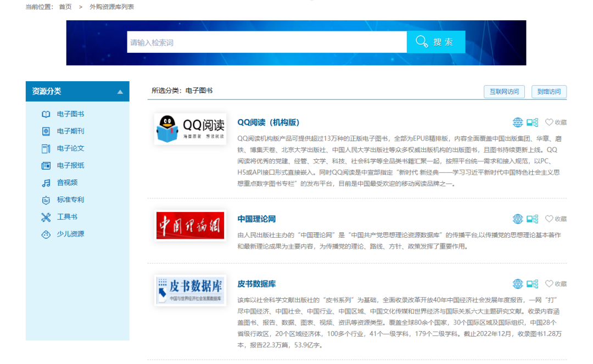Select the 电子报纸 newspaper icon
593x364 pixels.
pyautogui.click(x=46, y=165)
